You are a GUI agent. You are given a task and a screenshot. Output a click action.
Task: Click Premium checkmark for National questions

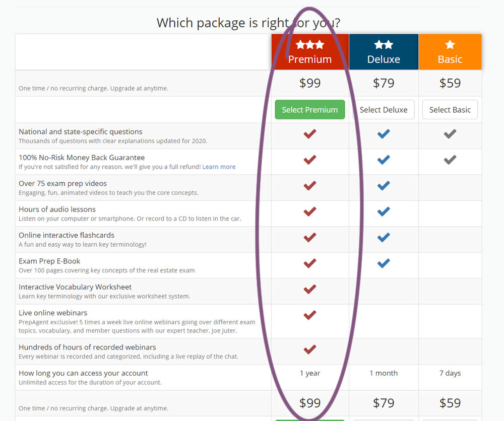310,134
